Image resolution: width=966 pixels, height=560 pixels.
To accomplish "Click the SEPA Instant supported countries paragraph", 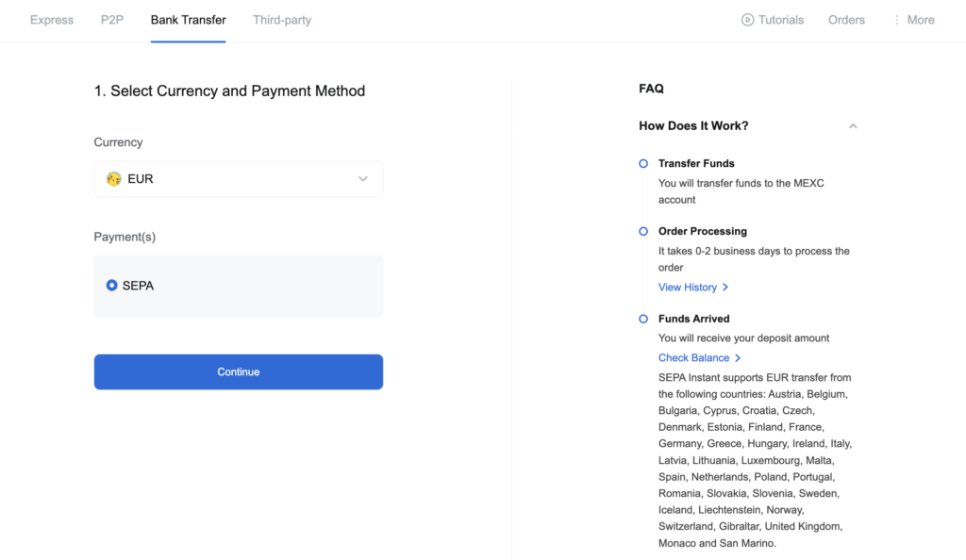I will 756,460.
